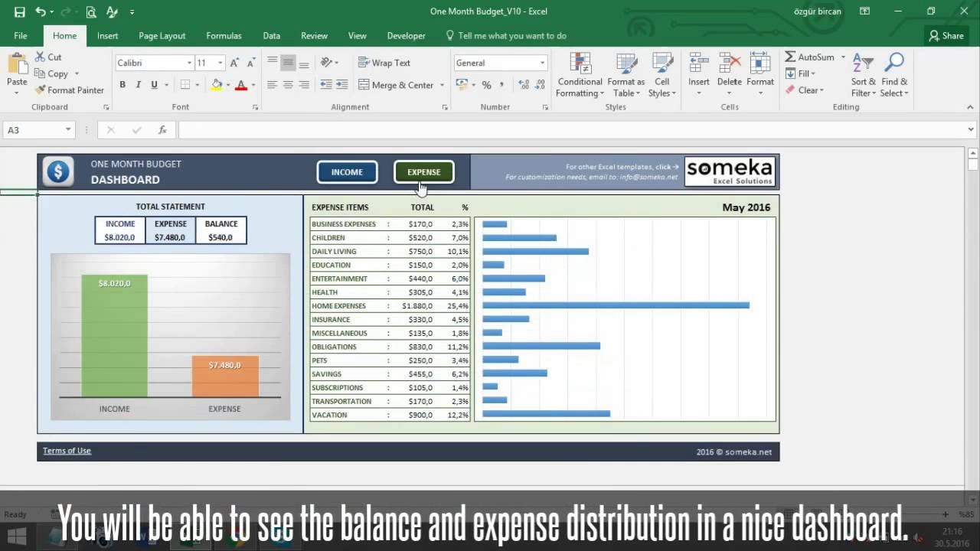Viewport: 980px width, 551px height.
Task: Click the Increase Indent icon
Action: click(x=342, y=85)
